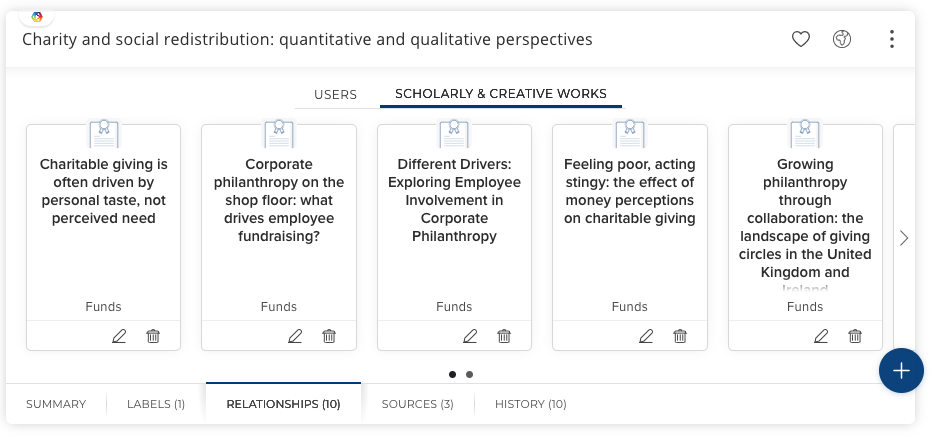Edit the 'Charitable giving is often driven' card
This screenshot has height=438, width=934.
click(x=119, y=336)
